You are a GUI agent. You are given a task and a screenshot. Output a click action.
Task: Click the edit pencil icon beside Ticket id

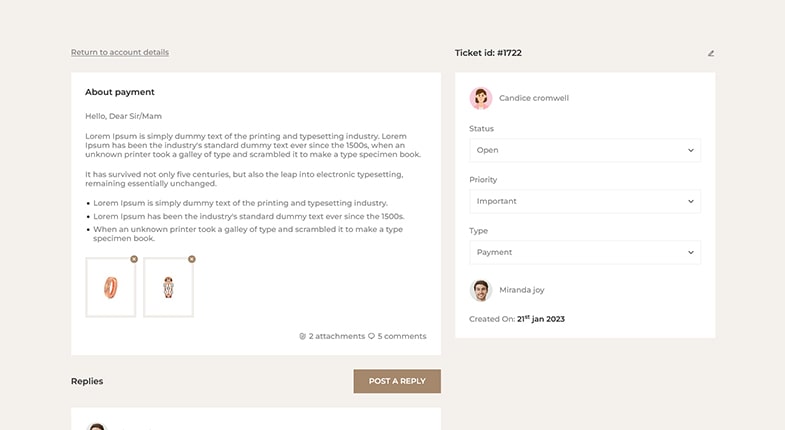(710, 53)
